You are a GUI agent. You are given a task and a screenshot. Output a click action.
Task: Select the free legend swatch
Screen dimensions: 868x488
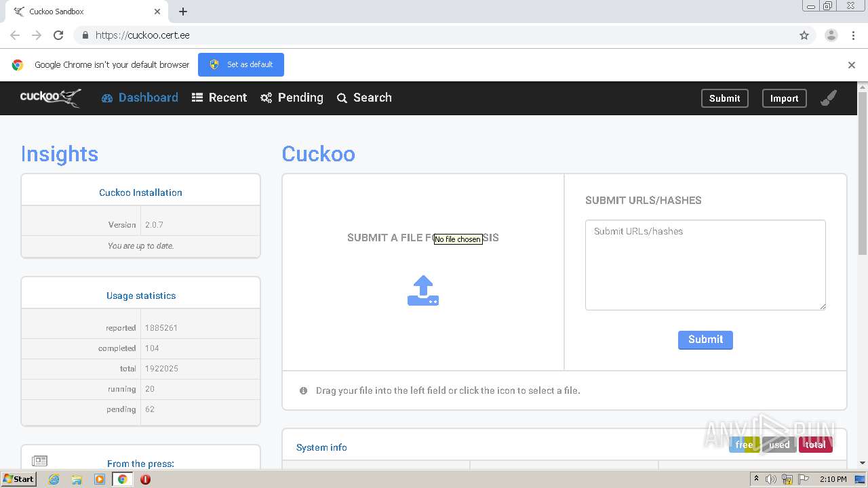click(x=744, y=445)
